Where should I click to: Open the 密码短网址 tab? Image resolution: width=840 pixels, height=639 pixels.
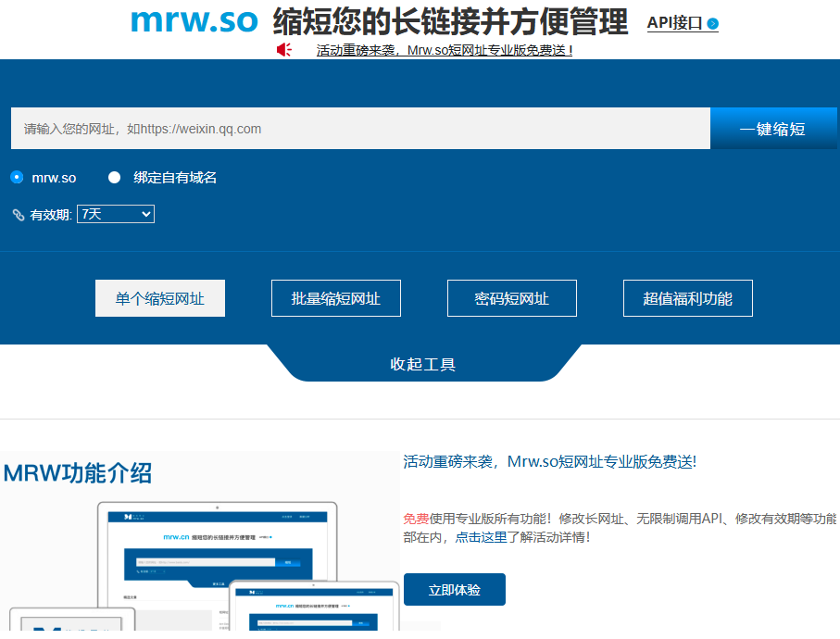coord(512,298)
